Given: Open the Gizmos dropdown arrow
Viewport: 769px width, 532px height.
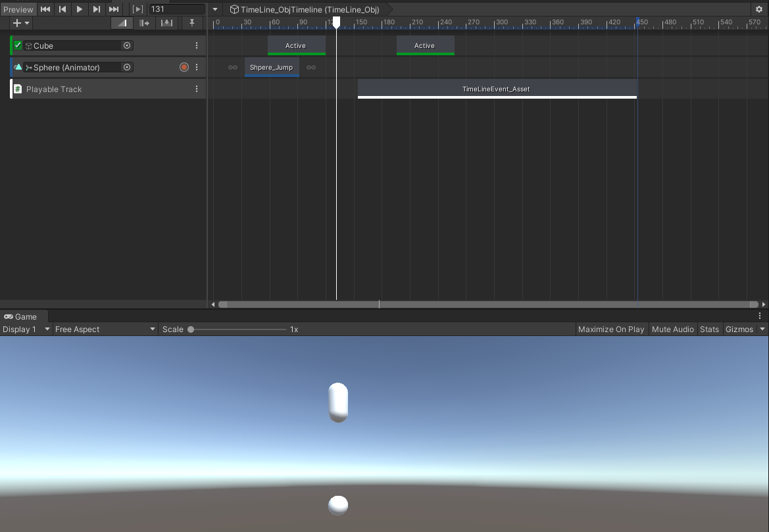Looking at the screenshot, I should [762, 329].
